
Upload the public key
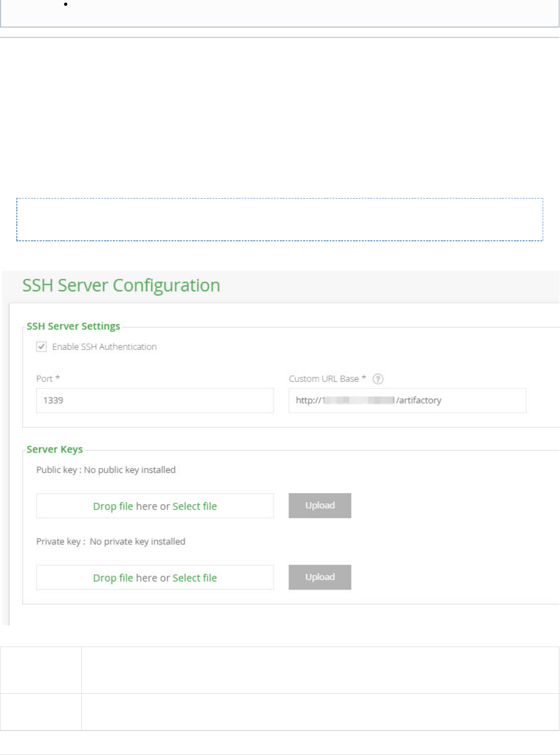320,506
